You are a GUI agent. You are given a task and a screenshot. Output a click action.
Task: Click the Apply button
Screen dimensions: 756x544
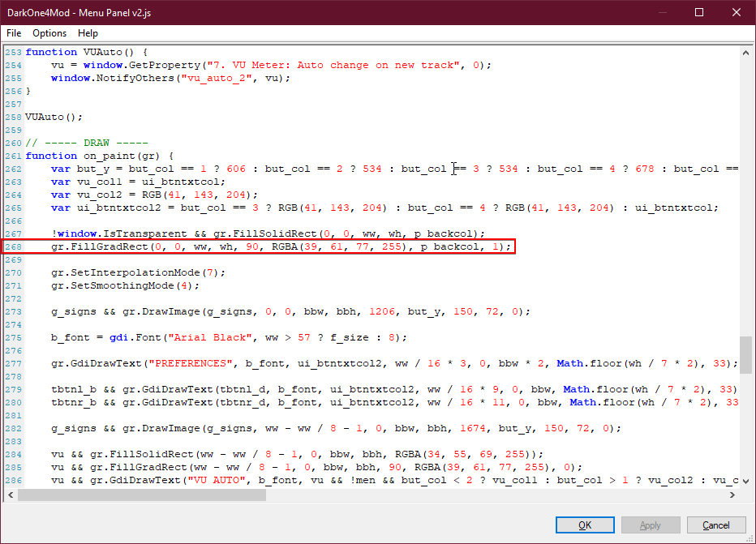[x=651, y=525]
